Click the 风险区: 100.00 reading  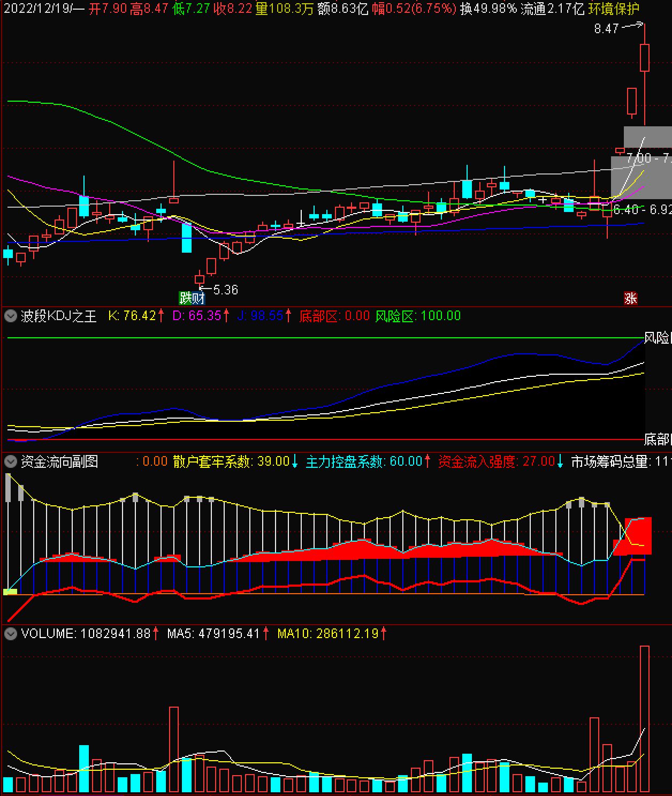[418, 316]
